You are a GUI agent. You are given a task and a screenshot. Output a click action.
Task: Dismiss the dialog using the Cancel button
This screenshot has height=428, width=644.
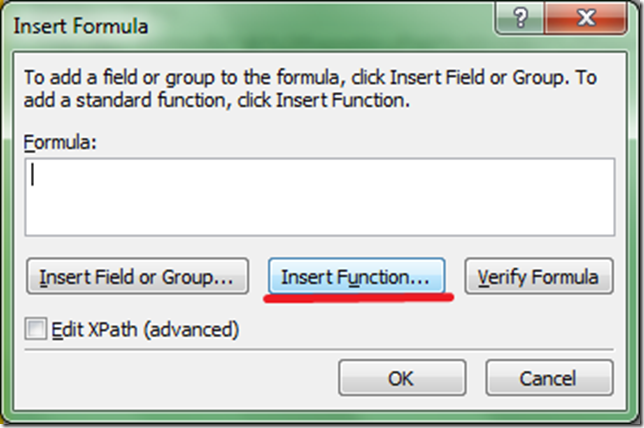point(549,378)
